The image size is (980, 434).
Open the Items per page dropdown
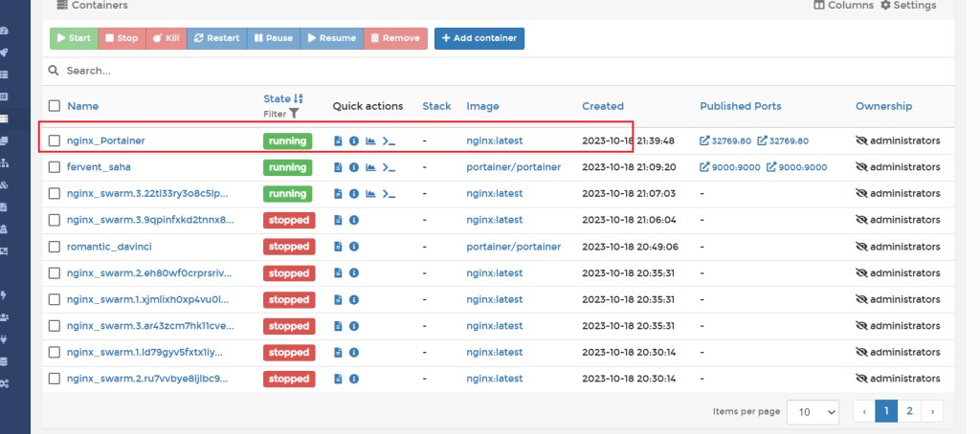[x=813, y=412]
